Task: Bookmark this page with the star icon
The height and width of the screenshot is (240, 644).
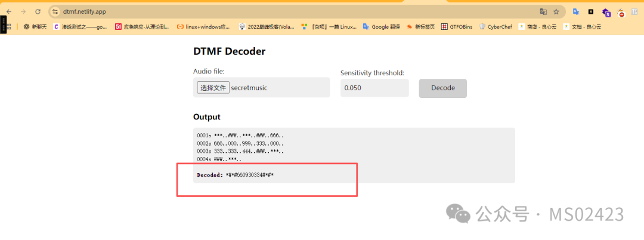Action: tap(556, 12)
